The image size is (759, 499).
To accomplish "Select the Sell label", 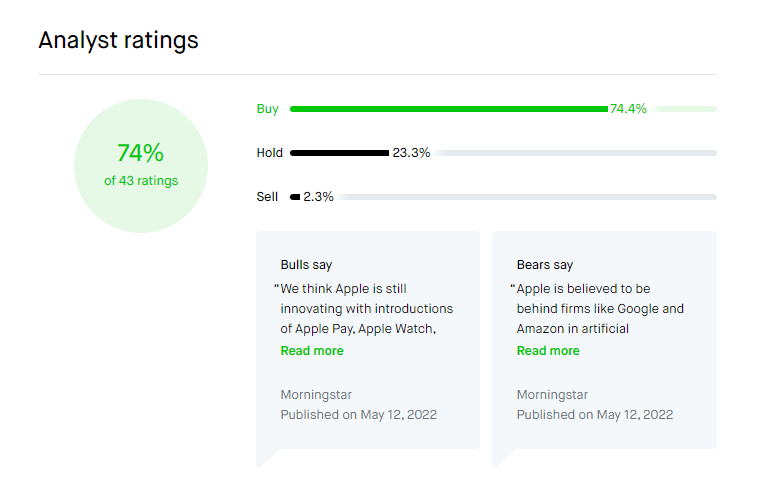I will (x=267, y=197).
